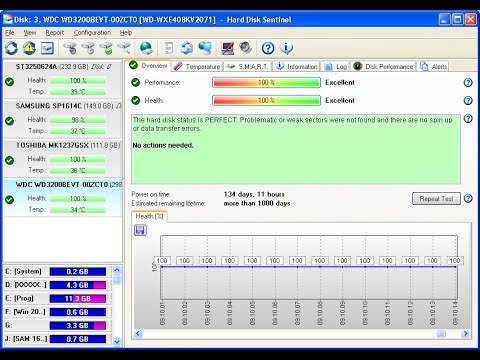Screen dimensions: 480x360
Task: Click green check icon next to WDC WD3200BEVT
Action: click(x=10, y=200)
